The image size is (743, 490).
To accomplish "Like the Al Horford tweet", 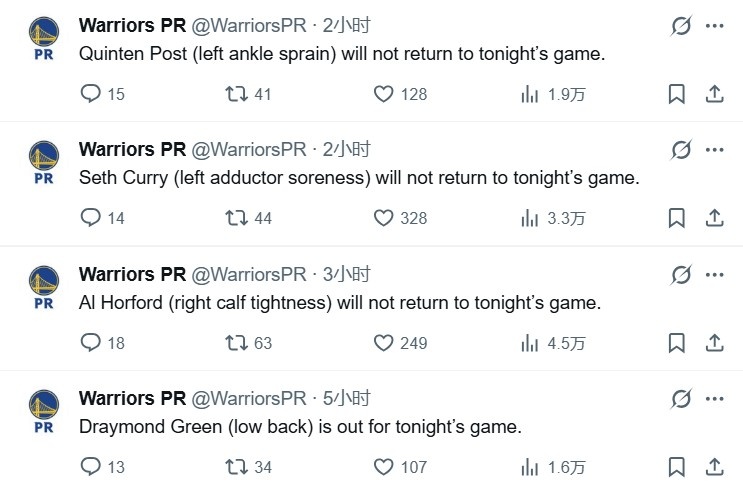I will click(384, 343).
